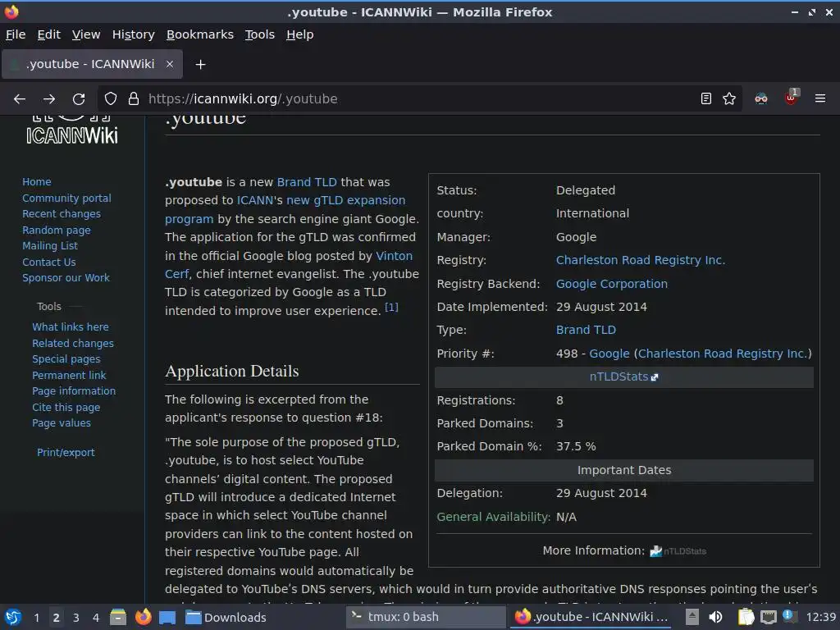
Task: Collapse the Tools sidebar section
Action: point(48,307)
